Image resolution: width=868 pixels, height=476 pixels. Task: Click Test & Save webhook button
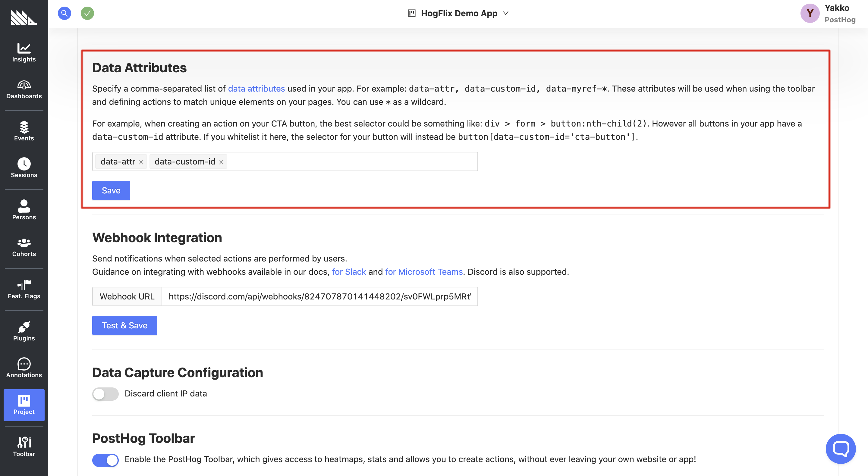[x=125, y=325]
